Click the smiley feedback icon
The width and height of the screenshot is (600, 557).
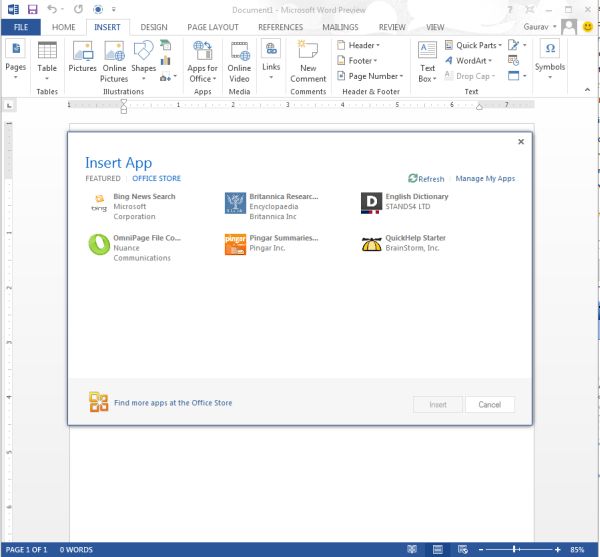tap(587, 27)
